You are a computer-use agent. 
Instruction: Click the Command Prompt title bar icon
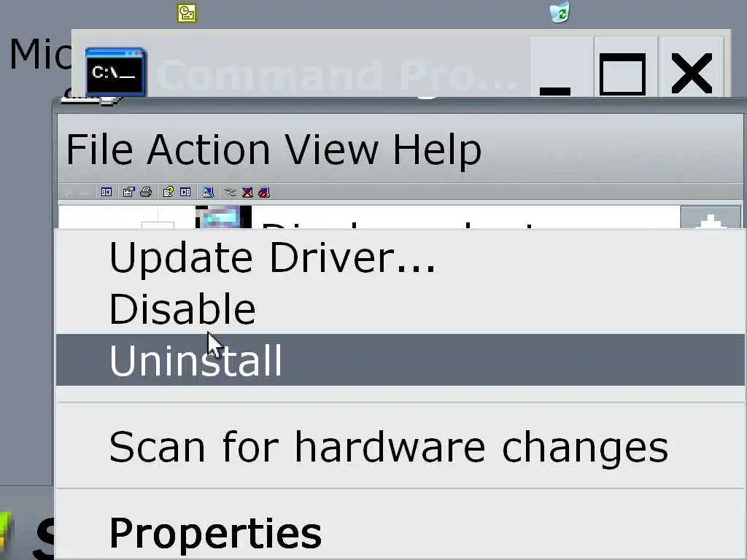point(116,72)
